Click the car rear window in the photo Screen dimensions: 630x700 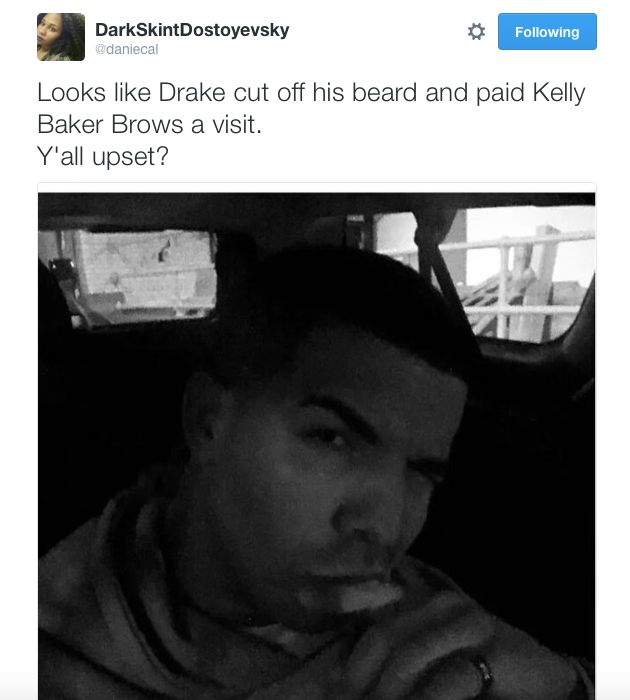pos(127,277)
